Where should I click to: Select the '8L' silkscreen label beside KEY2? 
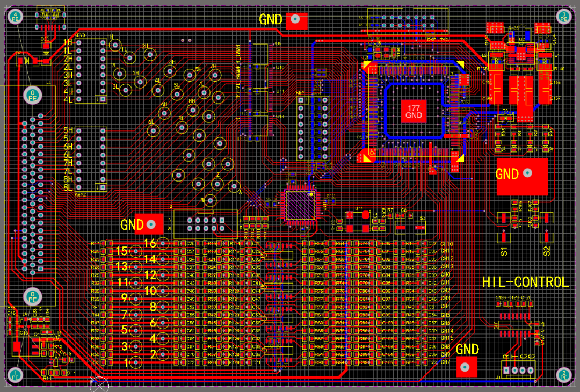click(x=68, y=187)
